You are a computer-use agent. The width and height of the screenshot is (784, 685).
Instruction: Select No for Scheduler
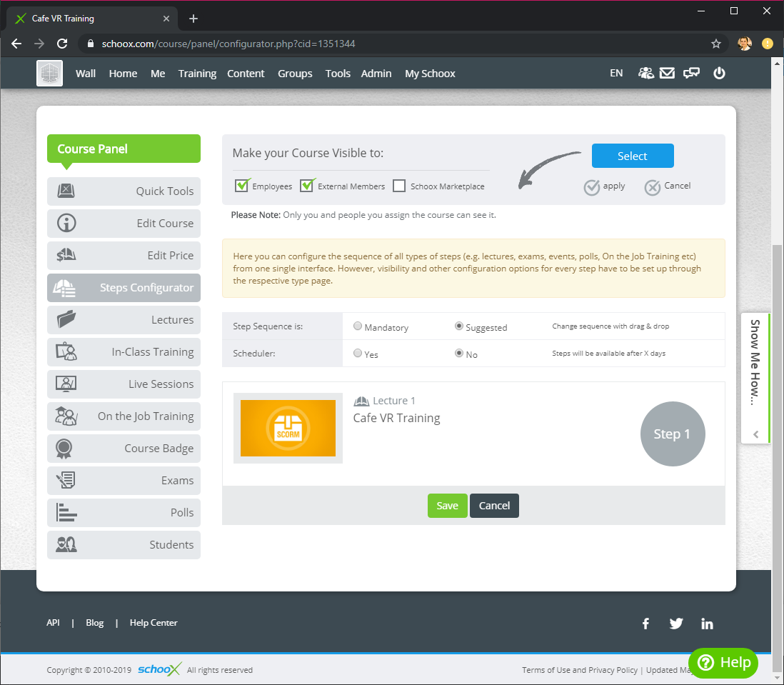tap(458, 353)
